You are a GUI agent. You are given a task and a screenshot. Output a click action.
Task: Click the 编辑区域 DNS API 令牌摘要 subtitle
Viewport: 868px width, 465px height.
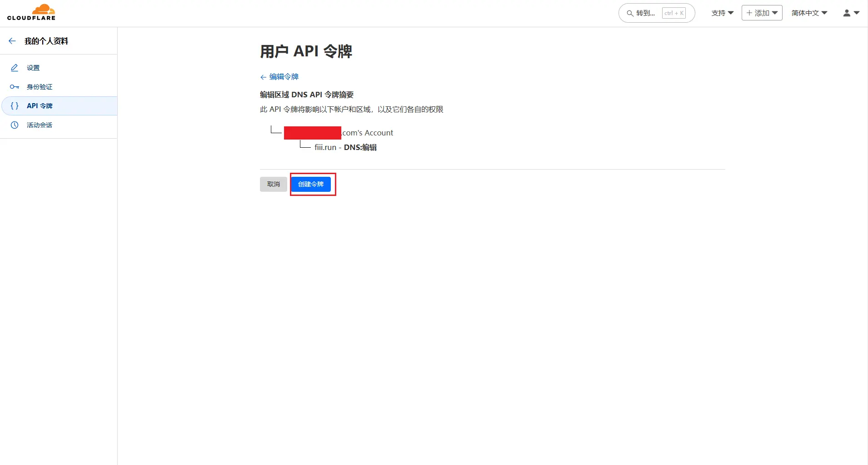tap(307, 95)
